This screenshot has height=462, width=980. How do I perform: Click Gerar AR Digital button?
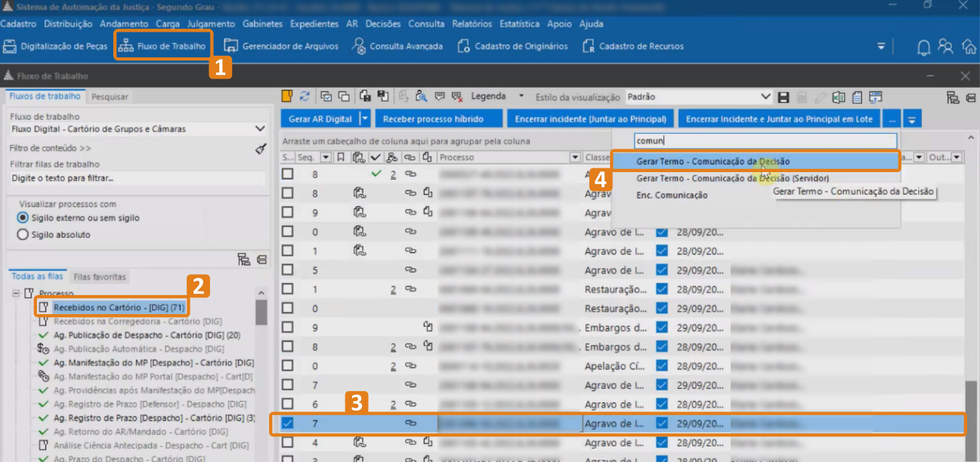point(320,119)
